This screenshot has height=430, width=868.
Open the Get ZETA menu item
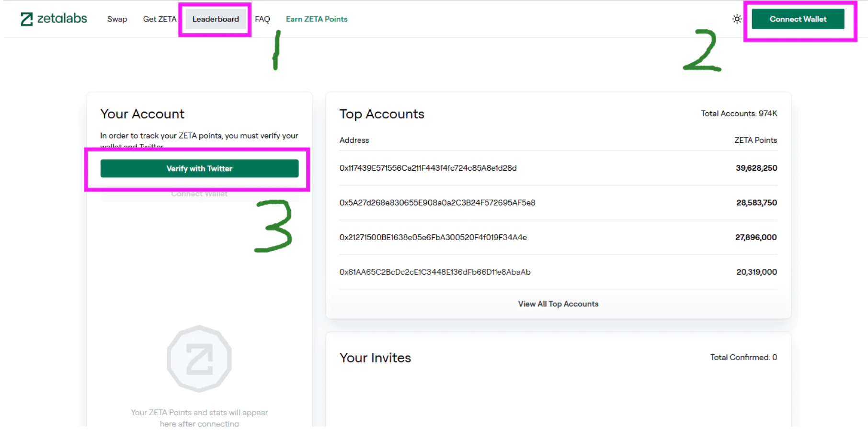pyautogui.click(x=160, y=19)
